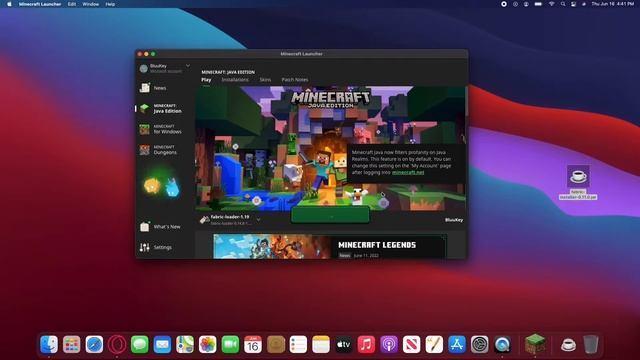This screenshot has height=360, width=640.
Task: Click the Java coffee cup dock icon
Action: [568, 344]
